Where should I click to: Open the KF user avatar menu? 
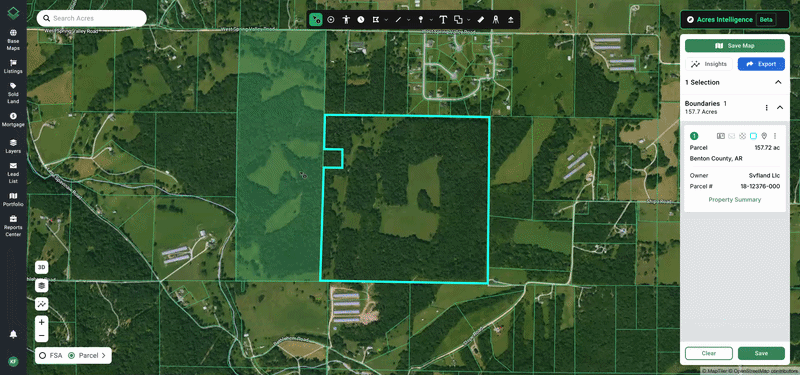(x=13, y=361)
